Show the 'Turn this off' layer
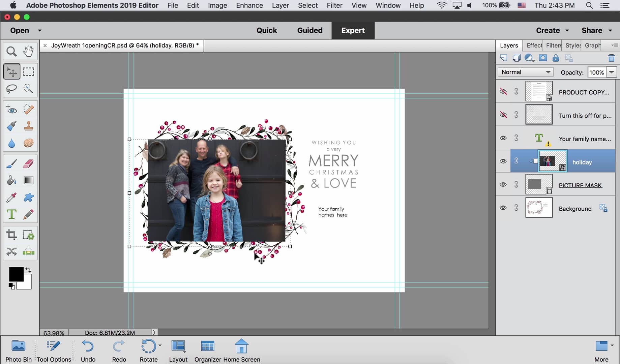This screenshot has width=620, height=364. pos(503,115)
